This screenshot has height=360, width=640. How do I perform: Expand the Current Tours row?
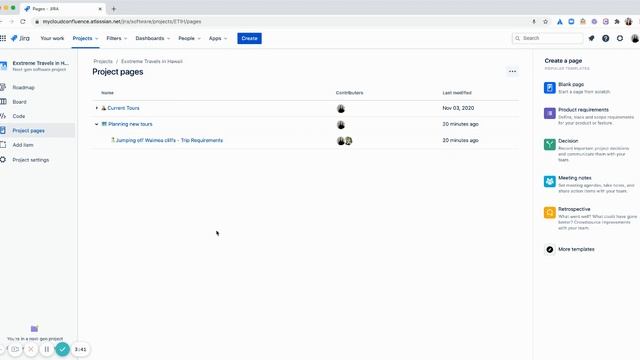pyautogui.click(x=97, y=108)
